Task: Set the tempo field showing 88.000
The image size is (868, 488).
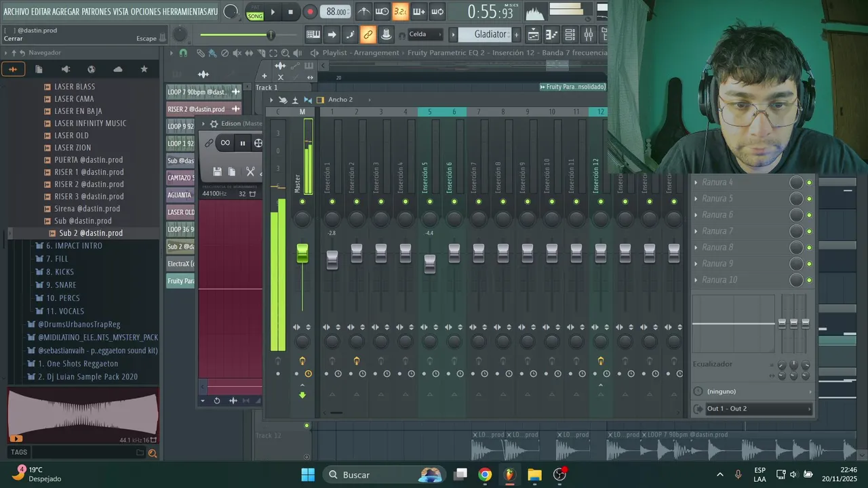Action: (336, 12)
